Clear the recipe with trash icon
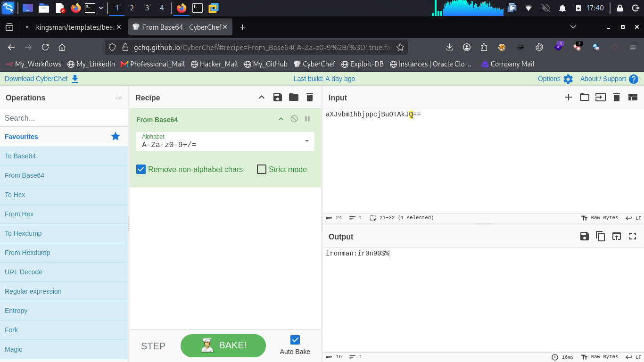 (x=310, y=97)
